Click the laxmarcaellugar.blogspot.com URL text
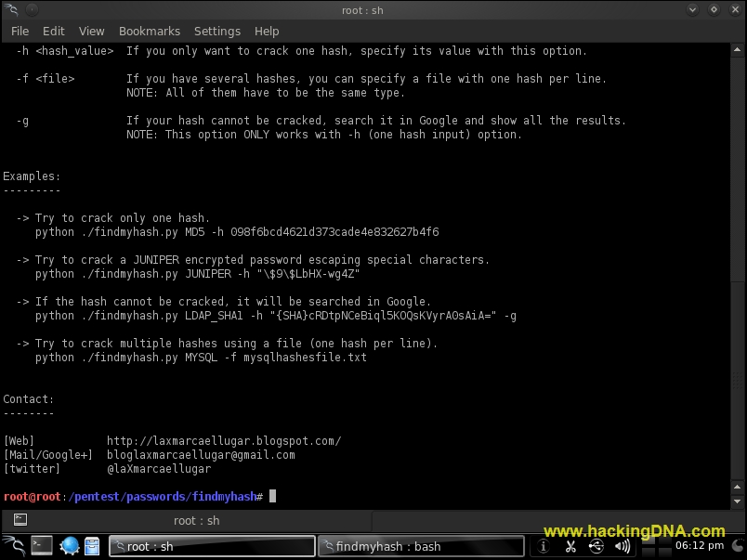Screen dimensions: 747x560 [x=224, y=441]
